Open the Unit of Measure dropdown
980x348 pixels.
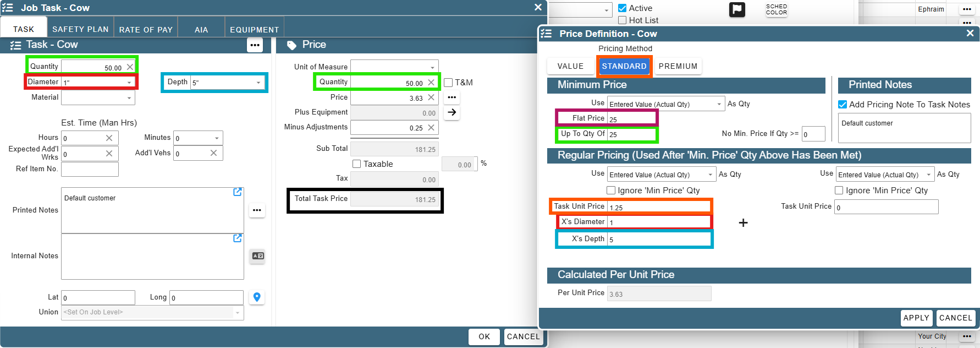click(x=432, y=67)
